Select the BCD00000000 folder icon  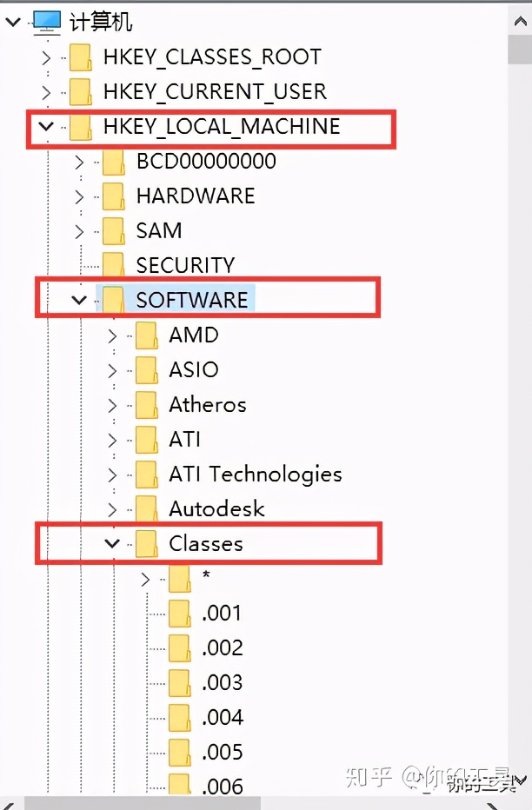pyautogui.click(x=114, y=162)
